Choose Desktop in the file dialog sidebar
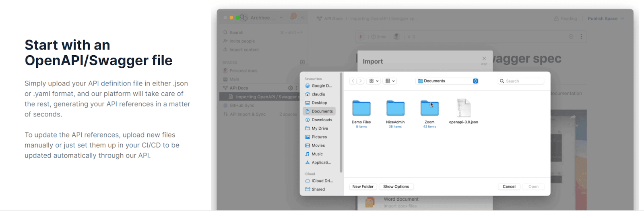The width and height of the screenshot is (644, 218). tap(319, 103)
